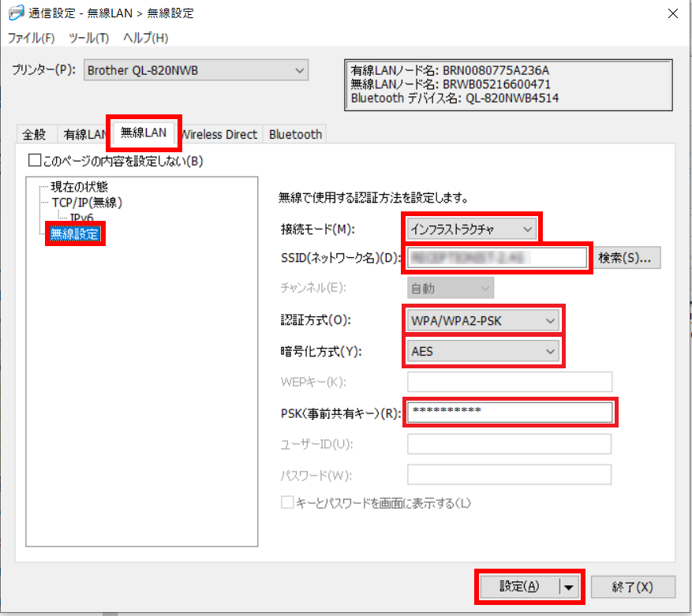Screen dimensions: 692x616
Task: Click the app icon in title bar
Action: 15,13
